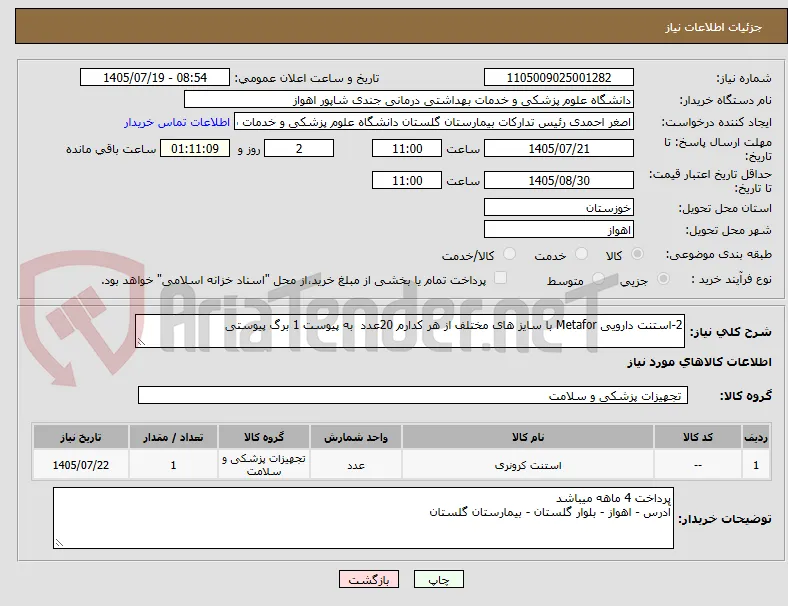The image size is (788, 606).
Task: Click the تاریخ نیاز column header
Action: (81, 437)
